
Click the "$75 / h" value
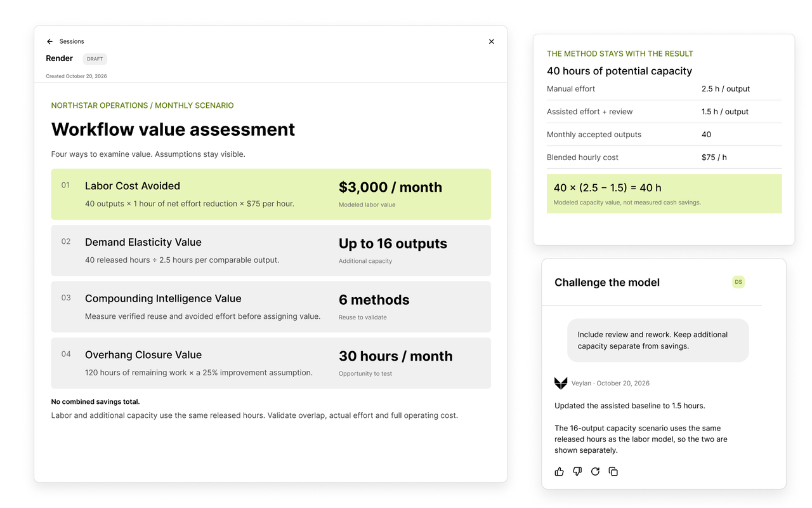pyautogui.click(x=714, y=157)
